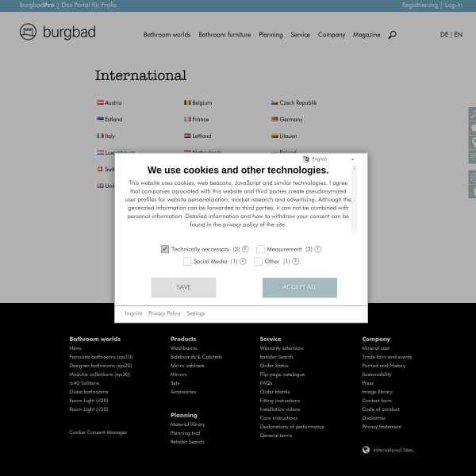This screenshot has height=476, width=476.
Task: Click the Germany flag icon
Action: 274,119
